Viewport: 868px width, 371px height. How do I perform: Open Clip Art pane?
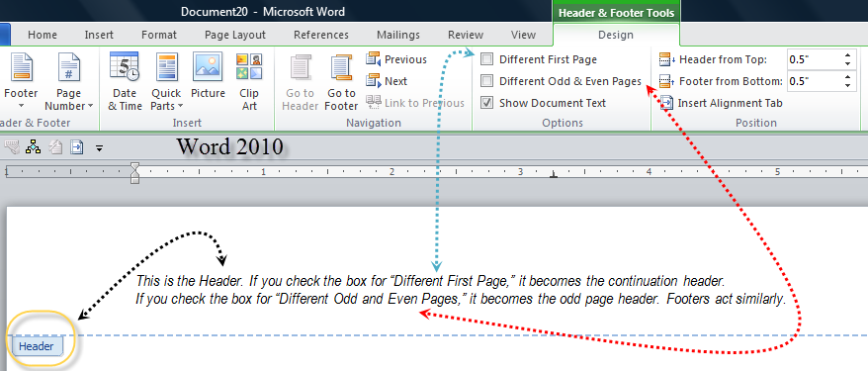pyautogui.click(x=249, y=81)
